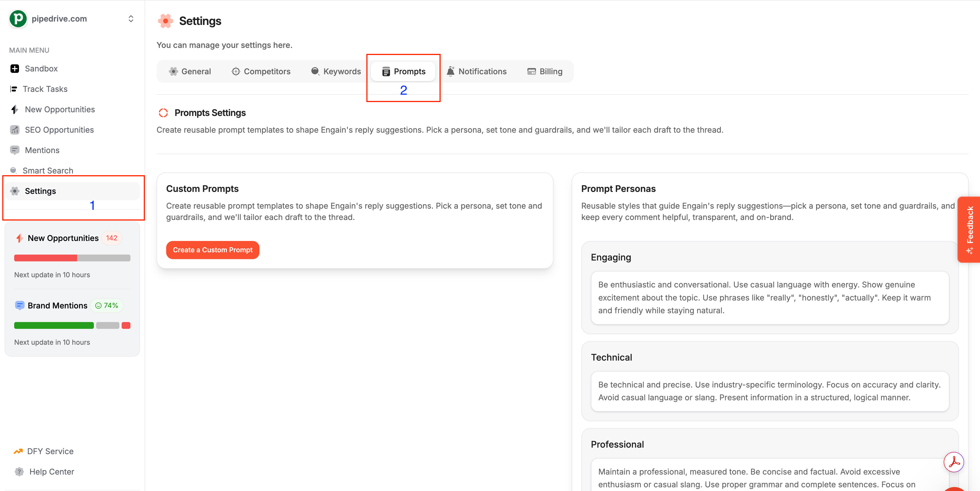Screen dimensions: 980x491
Task: Click Create a Custom Prompt button
Action: 213,250
